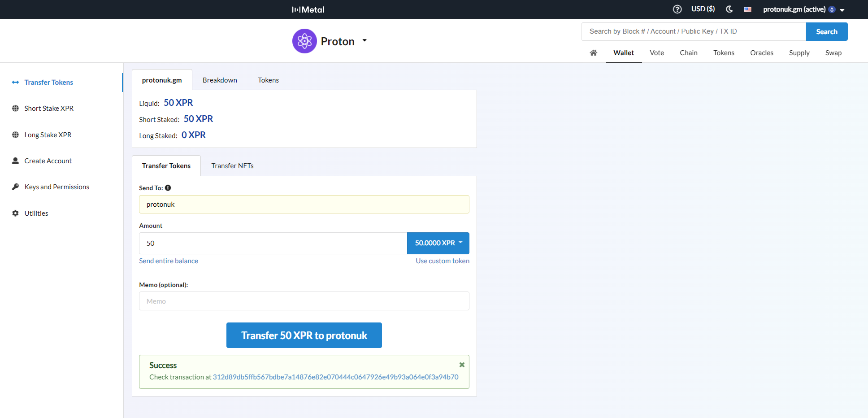
Task: Click the Metal logo in top bar
Action: 308,9
